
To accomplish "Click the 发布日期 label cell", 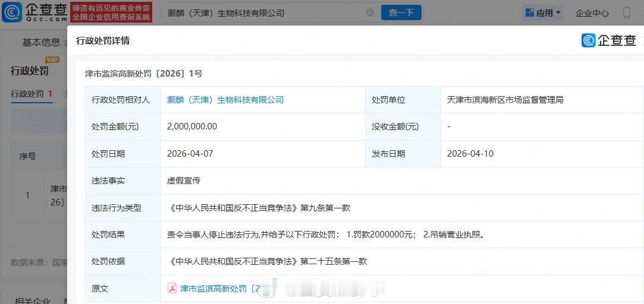I will tap(403, 154).
